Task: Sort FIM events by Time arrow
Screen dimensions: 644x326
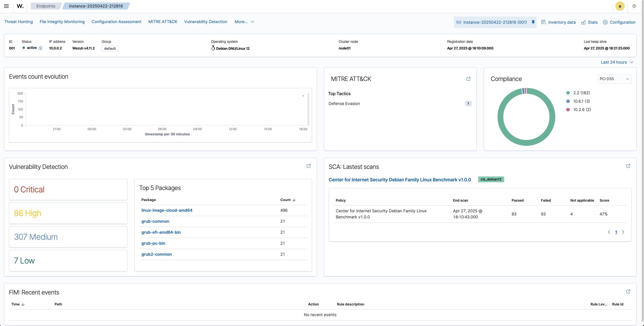Action: click(x=23, y=304)
